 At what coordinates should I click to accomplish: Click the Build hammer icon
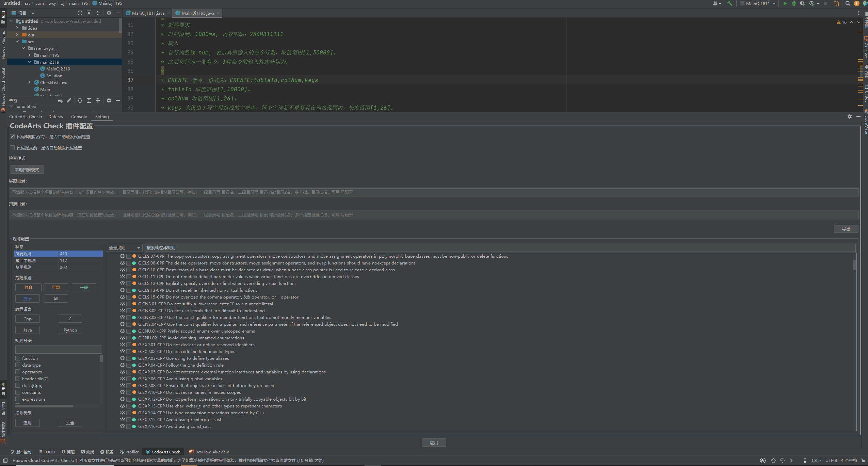point(729,3)
